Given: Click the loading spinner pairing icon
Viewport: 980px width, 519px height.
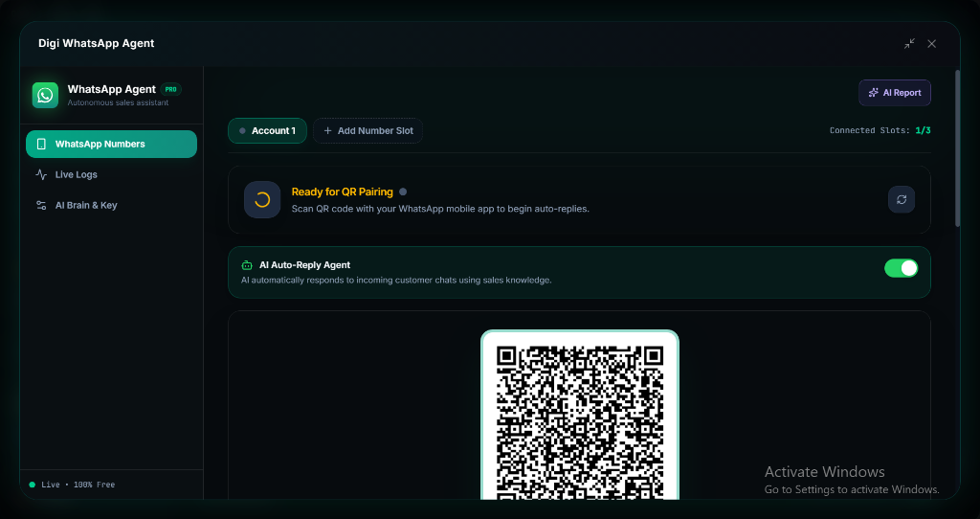Looking at the screenshot, I should [x=262, y=199].
